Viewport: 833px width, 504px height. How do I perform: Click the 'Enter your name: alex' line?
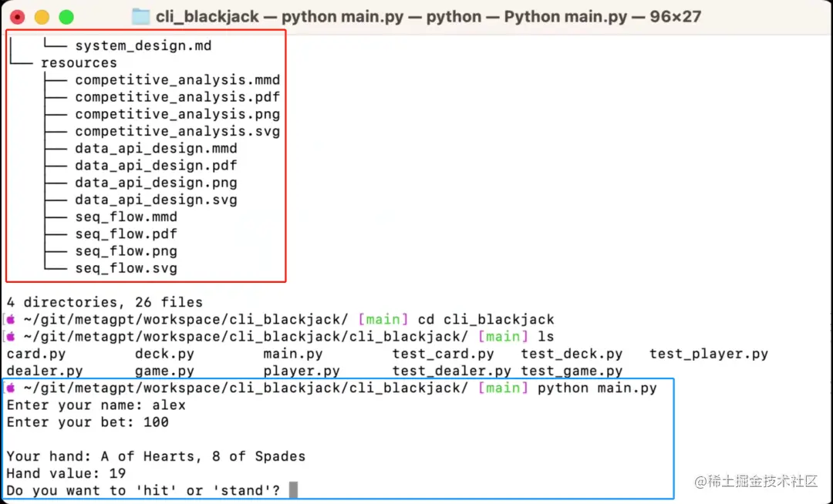pyautogui.click(x=96, y=405)
